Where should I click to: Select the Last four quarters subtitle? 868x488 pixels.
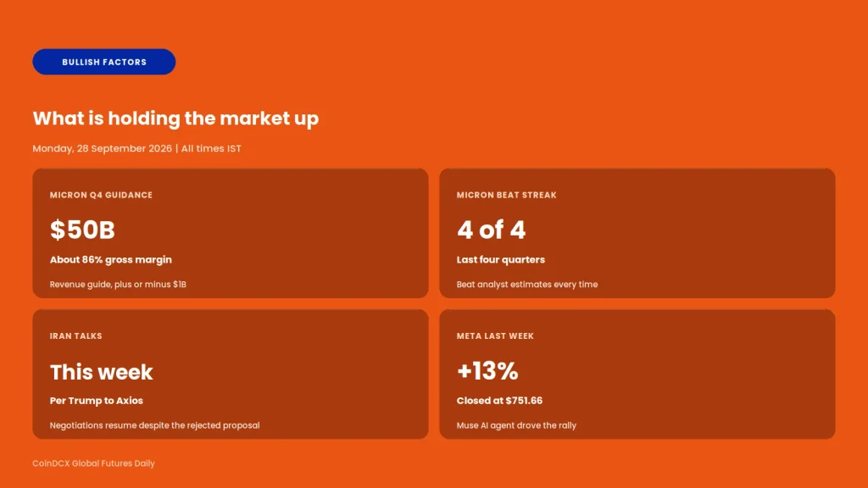click(x=500, y=259)
